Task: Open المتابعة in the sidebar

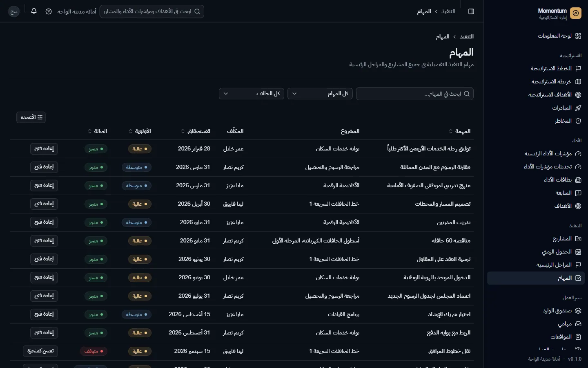Action: click(x=536, y=193)
